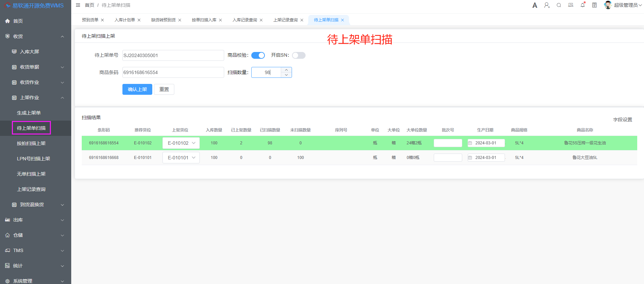This screenshot has height=284, width=644.
Task: Click the 待上架单号 input field
Action: coord(173,55)
